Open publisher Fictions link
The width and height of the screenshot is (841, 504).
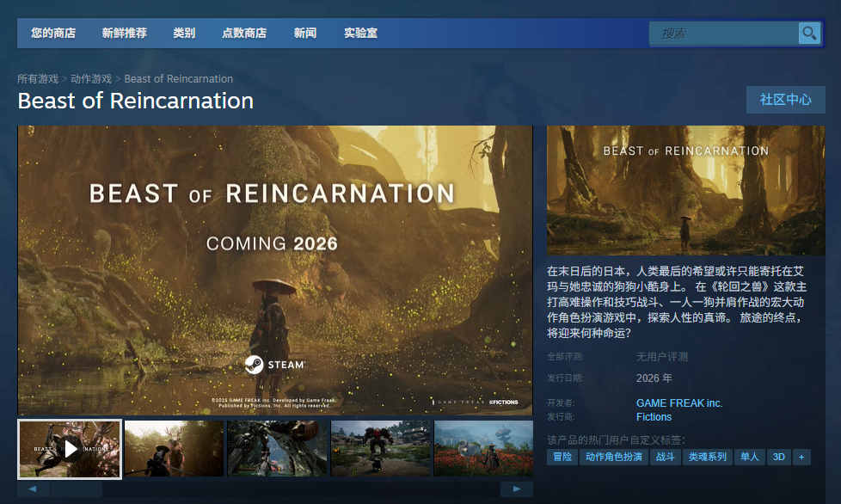point(654,417)
